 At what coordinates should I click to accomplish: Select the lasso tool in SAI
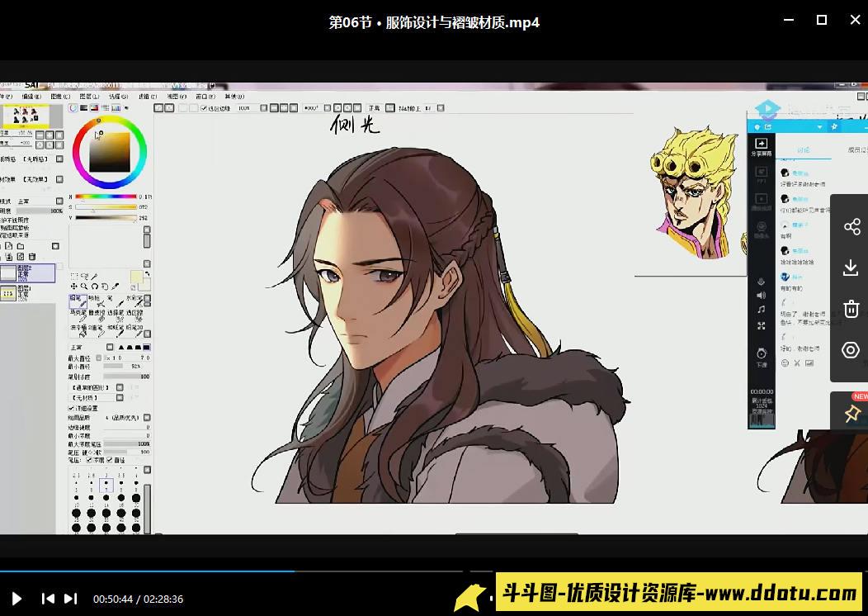[x=85, y=276]
